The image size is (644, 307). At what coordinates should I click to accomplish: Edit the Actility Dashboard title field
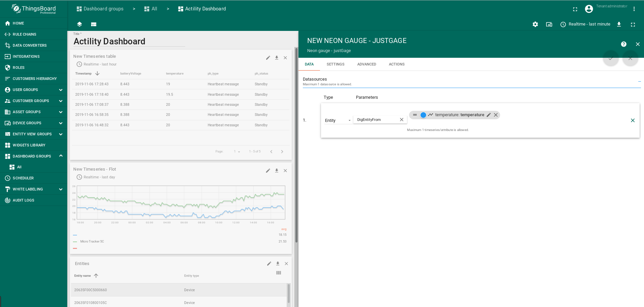pos(129,41)
